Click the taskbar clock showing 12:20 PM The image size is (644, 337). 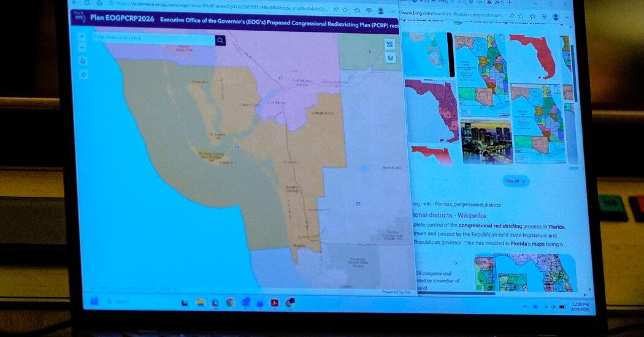(580, 307)
